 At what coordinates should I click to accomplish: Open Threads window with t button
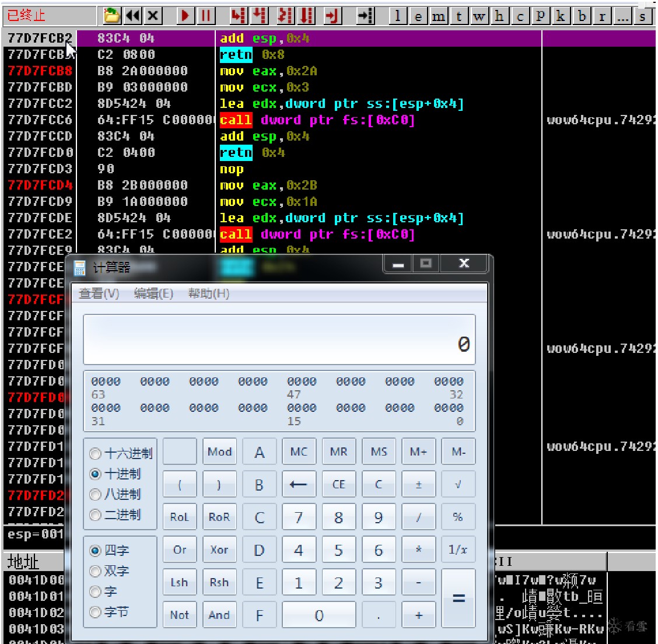click(x=459, y=16)
